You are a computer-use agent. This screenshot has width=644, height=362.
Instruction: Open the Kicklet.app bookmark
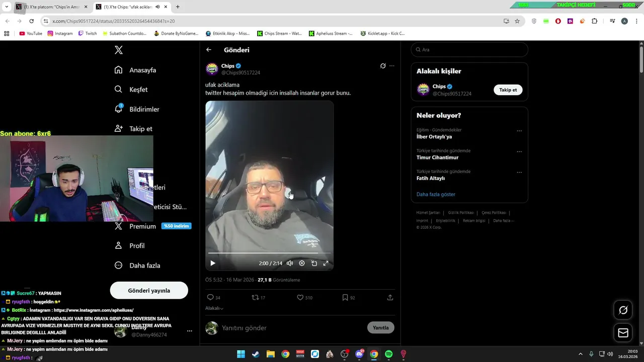tap(382, 34)
